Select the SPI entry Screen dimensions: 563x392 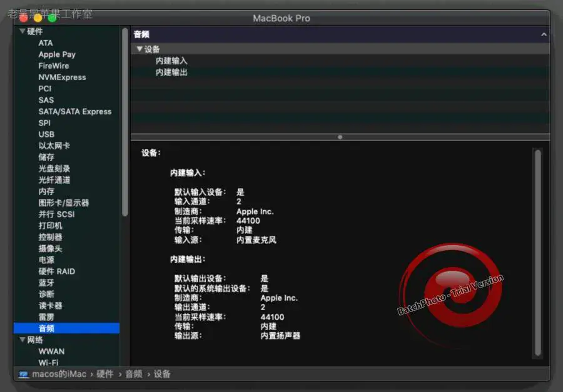[44, 123]
